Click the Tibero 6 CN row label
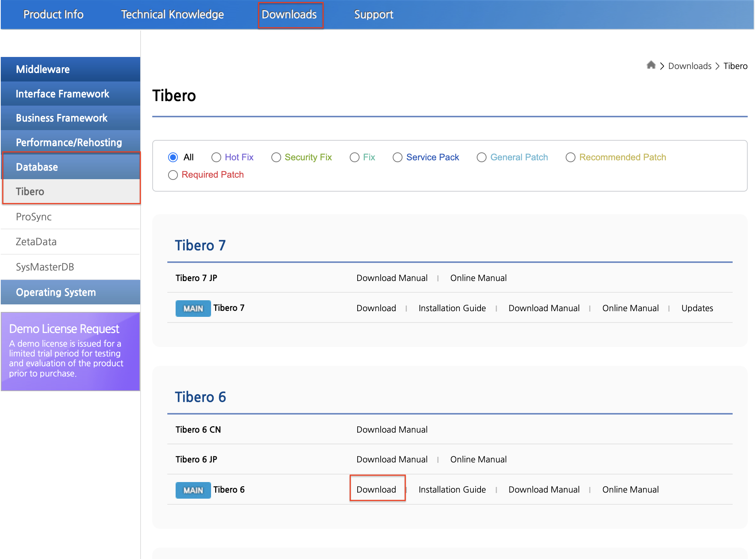Screen dimensions: 756x559 (x=198, y=430)
